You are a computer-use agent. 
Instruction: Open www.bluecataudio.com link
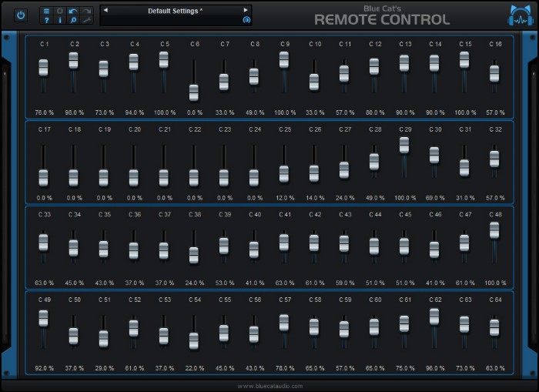(270, 386)
